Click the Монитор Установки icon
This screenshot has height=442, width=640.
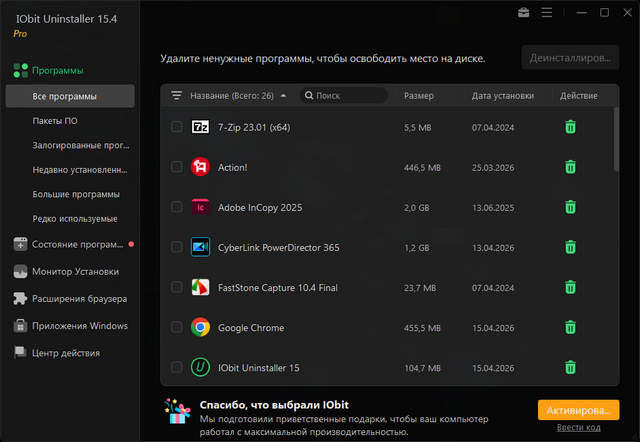(x=20, y=271)
